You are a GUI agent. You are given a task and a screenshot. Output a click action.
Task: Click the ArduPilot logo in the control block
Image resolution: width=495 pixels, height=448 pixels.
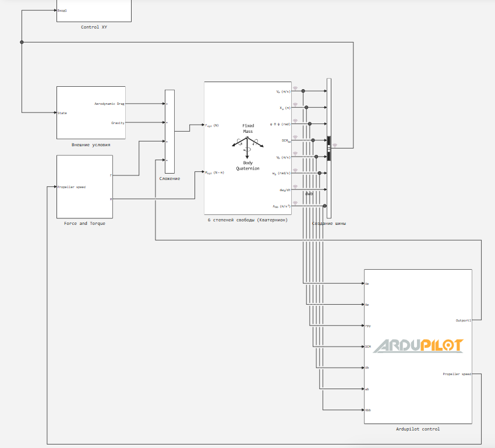pos(418,345)
